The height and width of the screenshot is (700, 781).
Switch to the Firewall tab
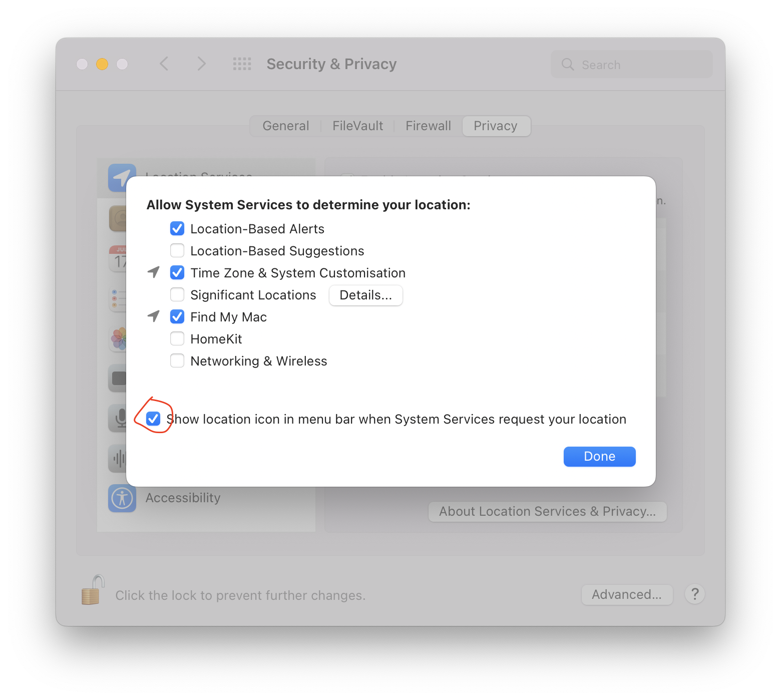(428, 126)
